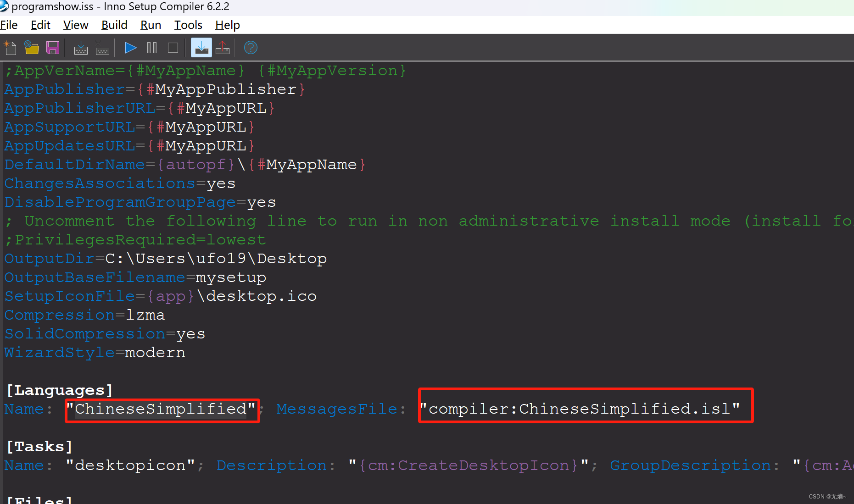Open the Run menu
The image size is (854, 504).
point(151,25)
